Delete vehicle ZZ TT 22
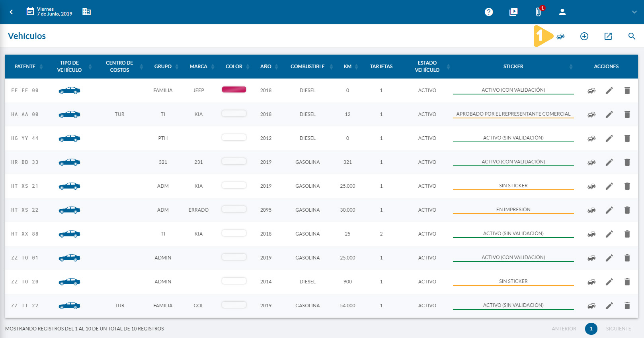 point(627,306)
